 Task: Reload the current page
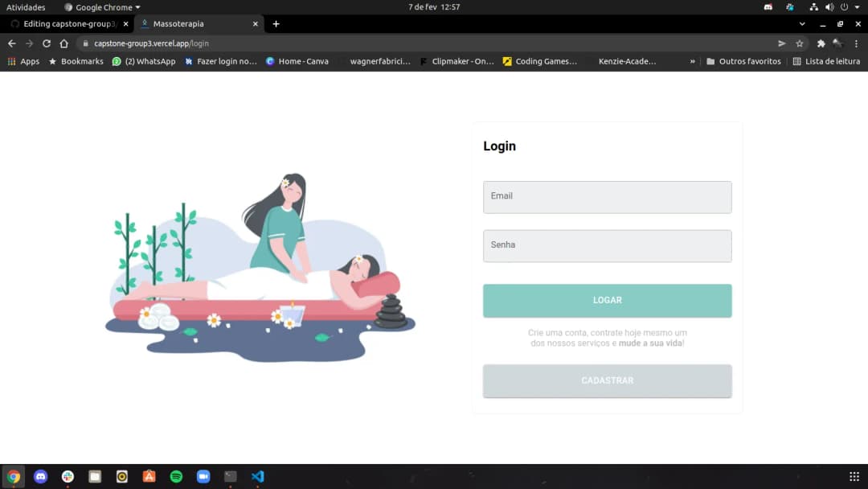click(x=47, y=43)
